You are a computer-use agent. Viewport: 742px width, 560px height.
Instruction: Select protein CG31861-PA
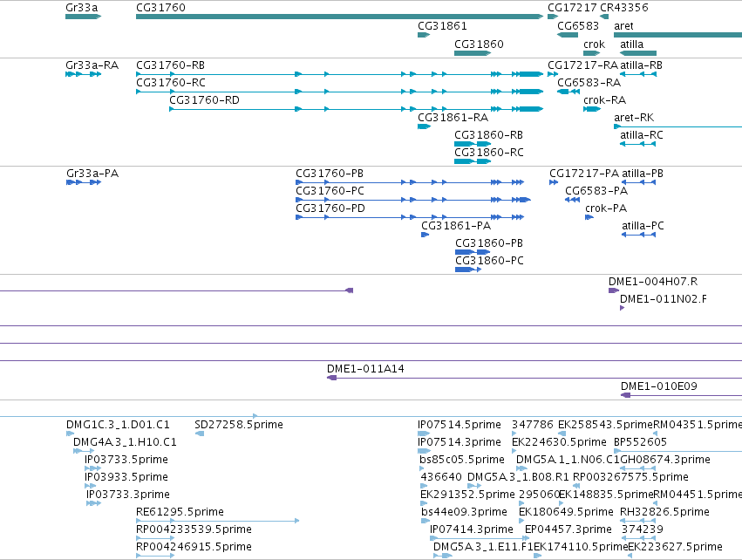456,225
